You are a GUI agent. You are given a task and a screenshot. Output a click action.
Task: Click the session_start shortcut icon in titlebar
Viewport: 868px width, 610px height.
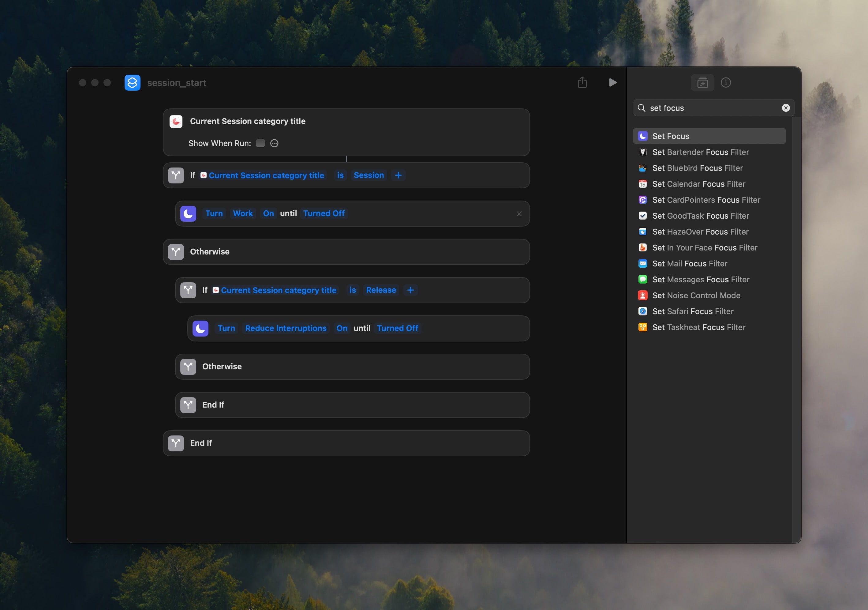point(133,82)
